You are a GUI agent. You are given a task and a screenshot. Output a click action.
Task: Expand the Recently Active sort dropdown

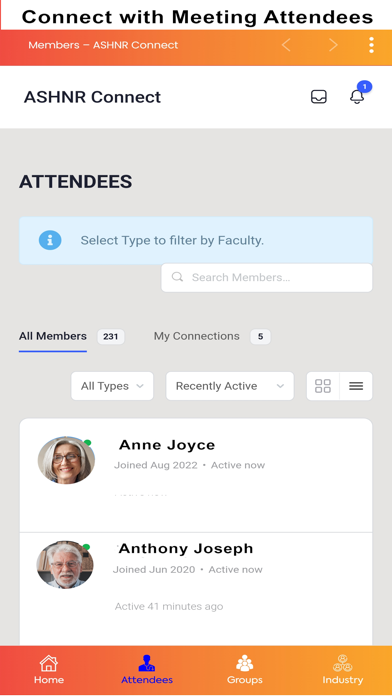click(x=230, y=386)
